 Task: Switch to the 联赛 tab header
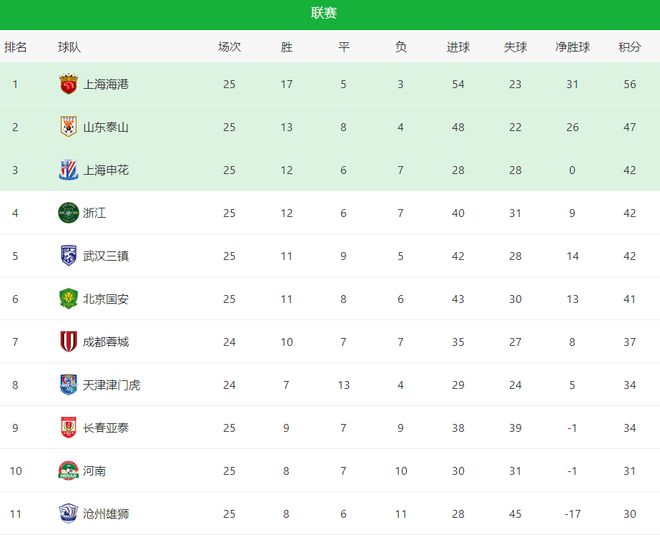click(x=324, y=13)
